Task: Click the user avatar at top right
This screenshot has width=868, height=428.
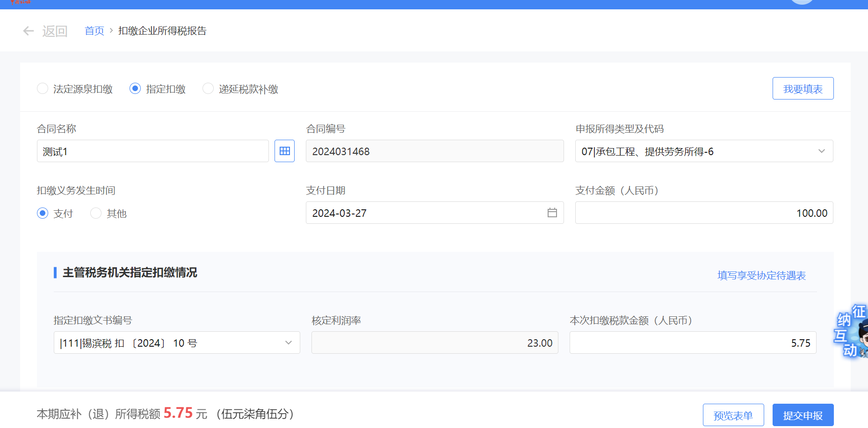Action: tap(802, 1)
